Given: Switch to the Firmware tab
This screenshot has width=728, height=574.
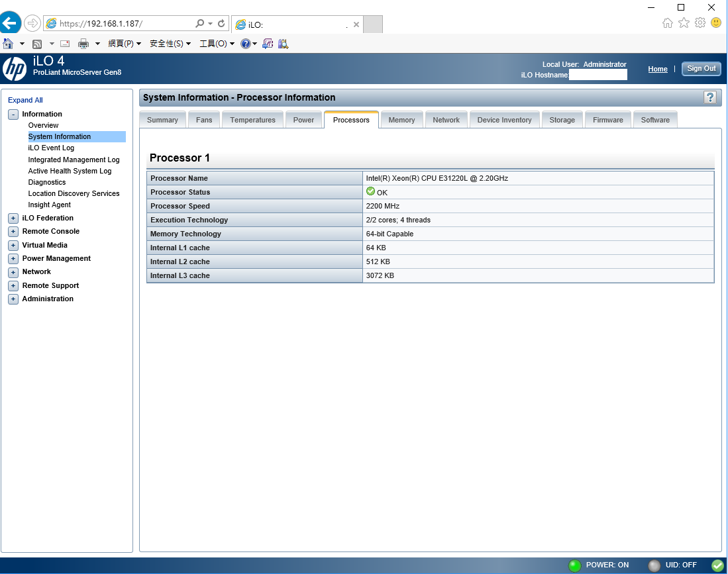Looking at the screenshot, I should (607, 120).
